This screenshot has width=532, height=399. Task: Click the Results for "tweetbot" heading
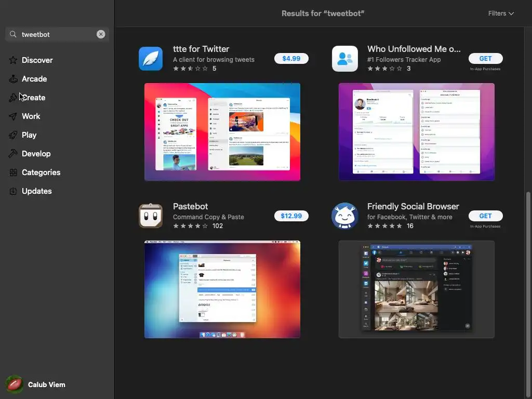[x=323, y=13]
